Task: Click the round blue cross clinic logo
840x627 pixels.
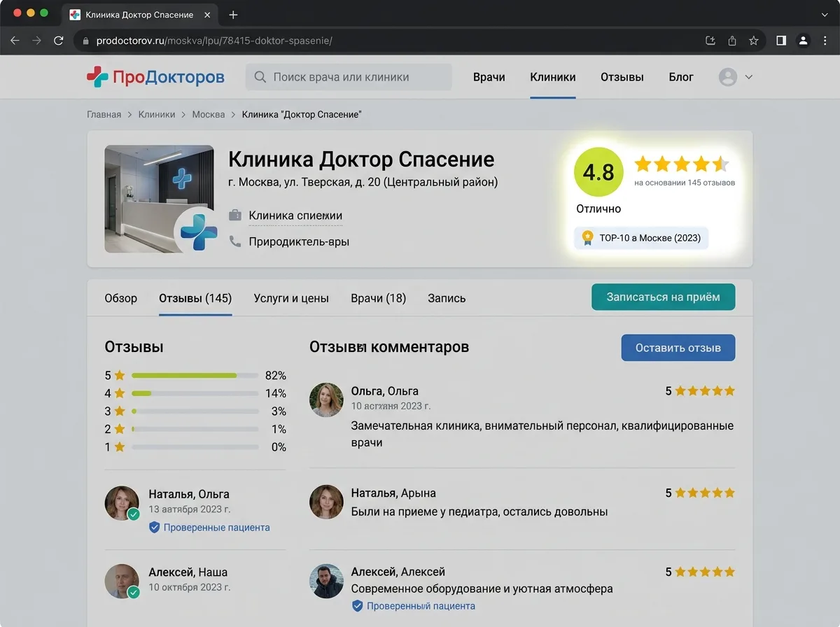Action: tap(199, 232)
